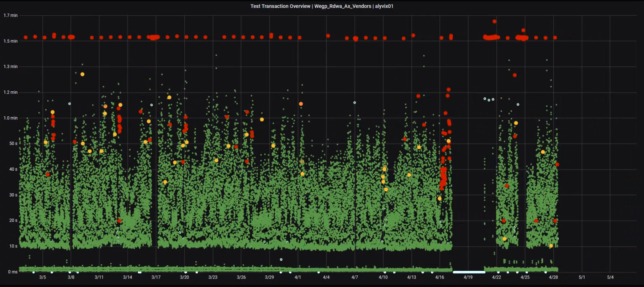Click the '1.3 min' y-axis label

pos(11,66)
